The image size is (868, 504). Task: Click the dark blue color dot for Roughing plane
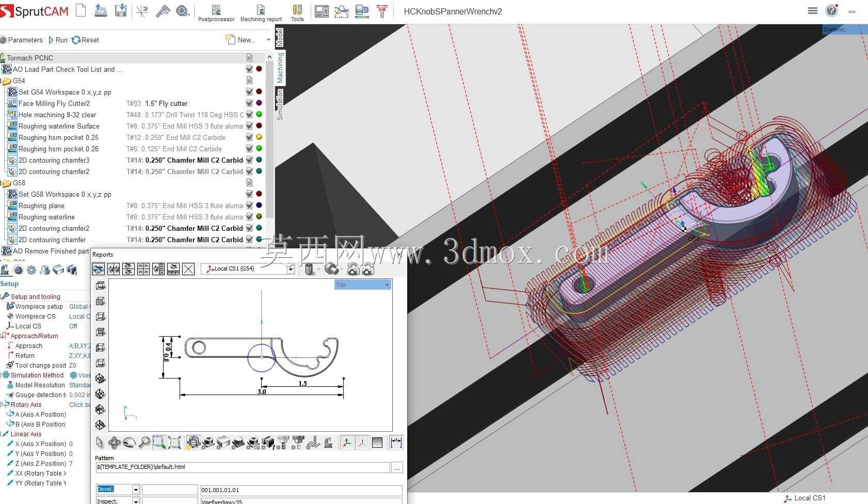[x=259, y=206]
